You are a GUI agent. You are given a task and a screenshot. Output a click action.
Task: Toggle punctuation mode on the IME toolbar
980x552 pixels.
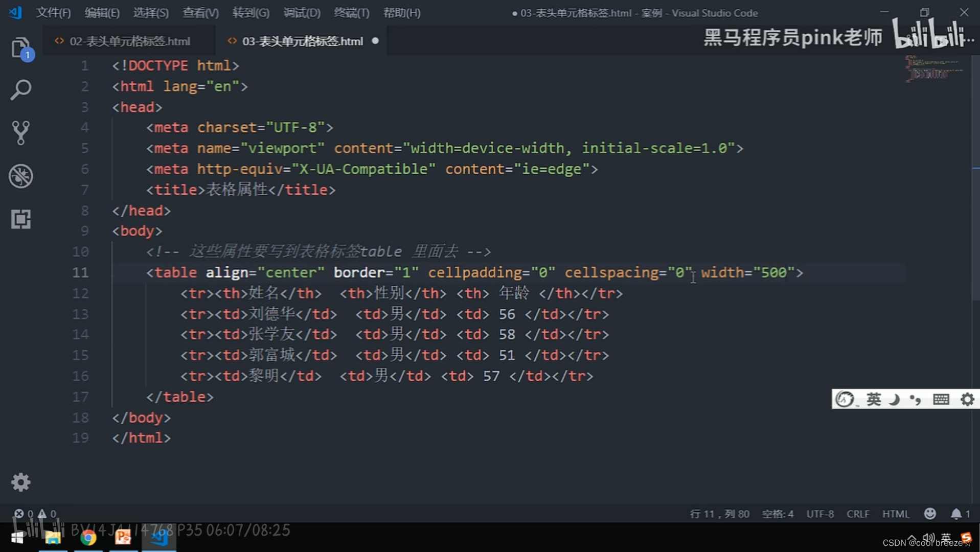coord(916,400)
